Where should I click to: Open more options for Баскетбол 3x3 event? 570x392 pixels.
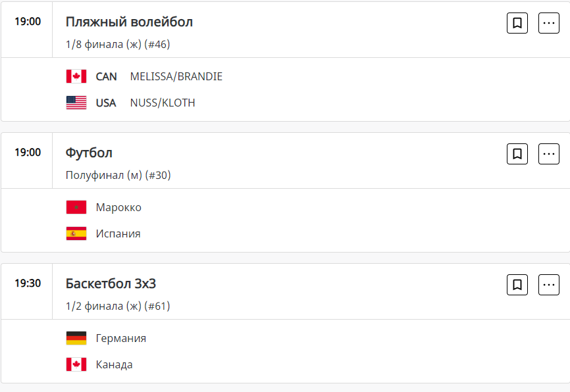click(549, 285)
